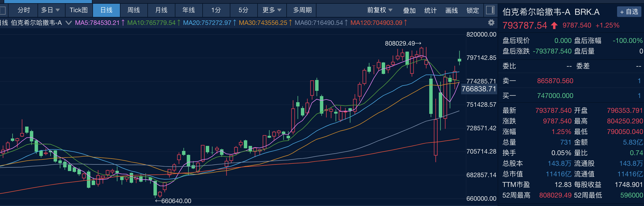
Task: Toggle the side panel layout icon
Action: (x=490, y=10)
